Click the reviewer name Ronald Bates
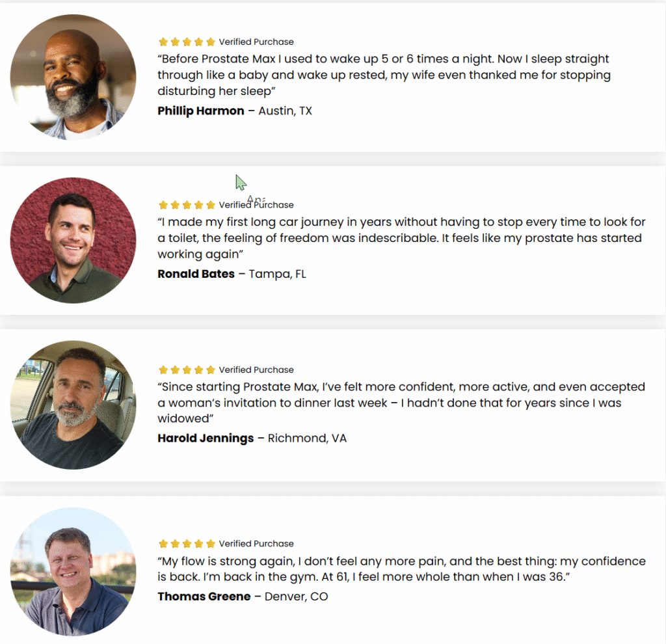The height and width of the screenshot is (644, 666). (196, 275)
